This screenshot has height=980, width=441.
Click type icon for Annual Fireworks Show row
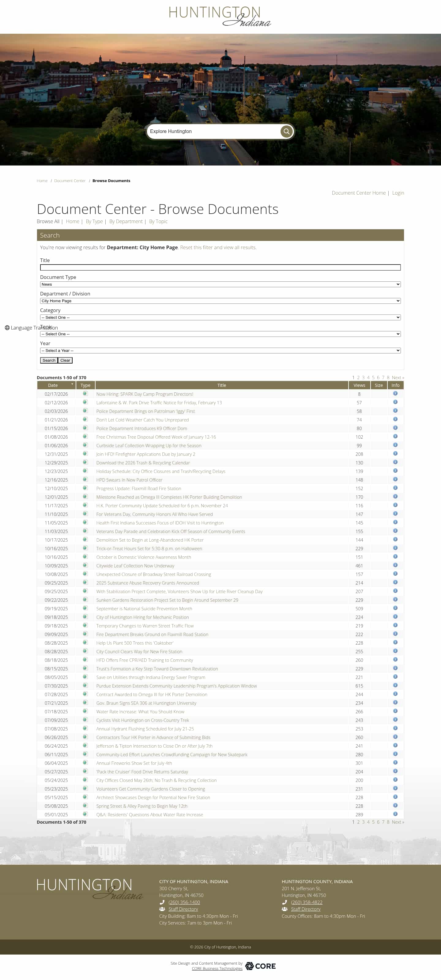tap(85, 763)
